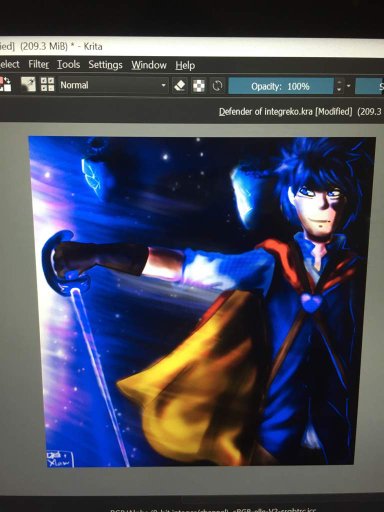
Task: Toggle the Preserve Alpha checkerboard button
Action: point(199,86)
